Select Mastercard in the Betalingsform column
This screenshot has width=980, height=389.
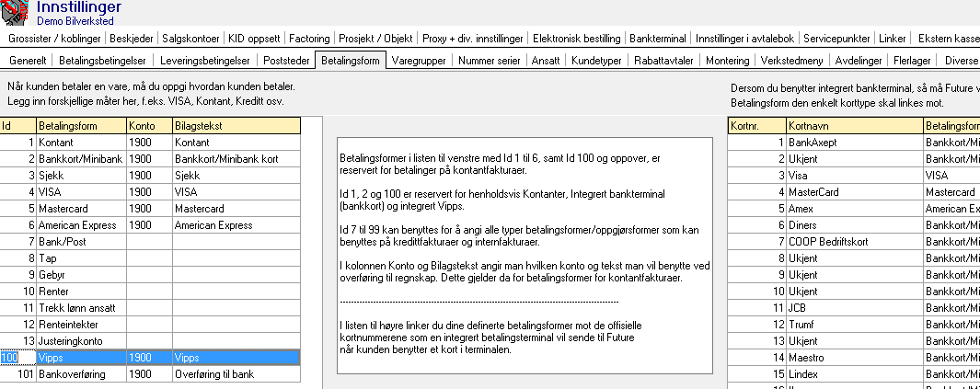pos(81,209)
